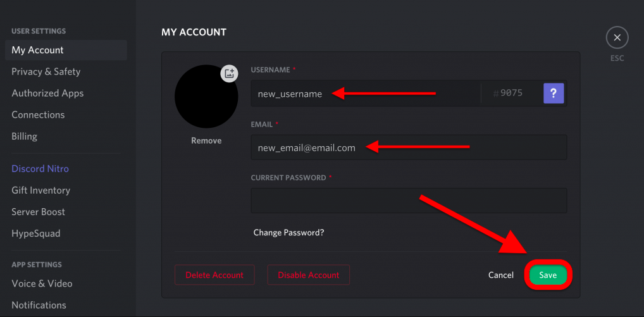This screenshot has height=317, width=644.
Task: Open Gift Inventory section
Action: pyautogui.click(x=40, y=190)
